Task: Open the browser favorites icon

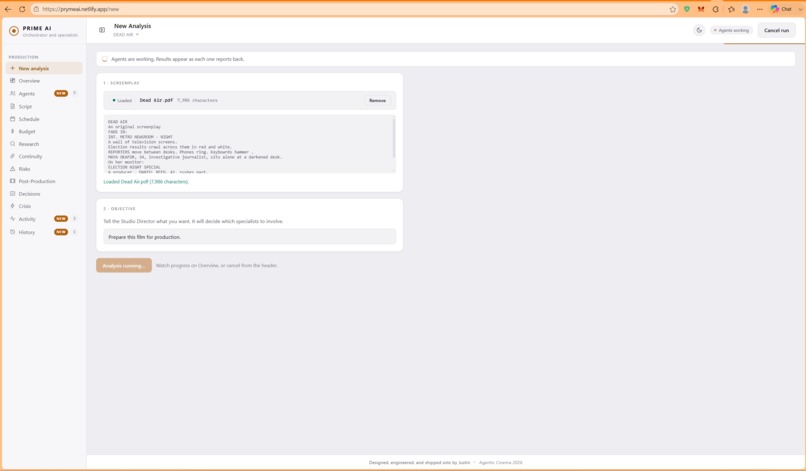Action: pyautogui.click(x=731, y=9)
